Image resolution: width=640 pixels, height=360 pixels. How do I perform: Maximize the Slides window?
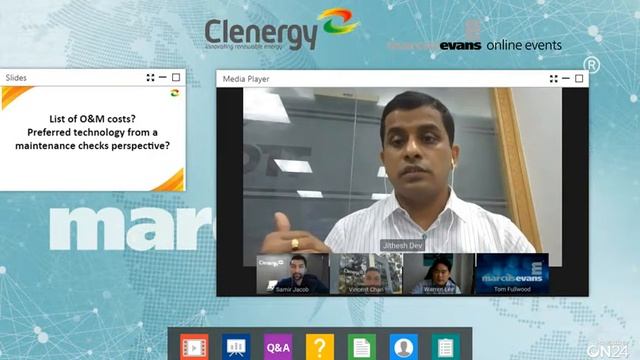176,77
